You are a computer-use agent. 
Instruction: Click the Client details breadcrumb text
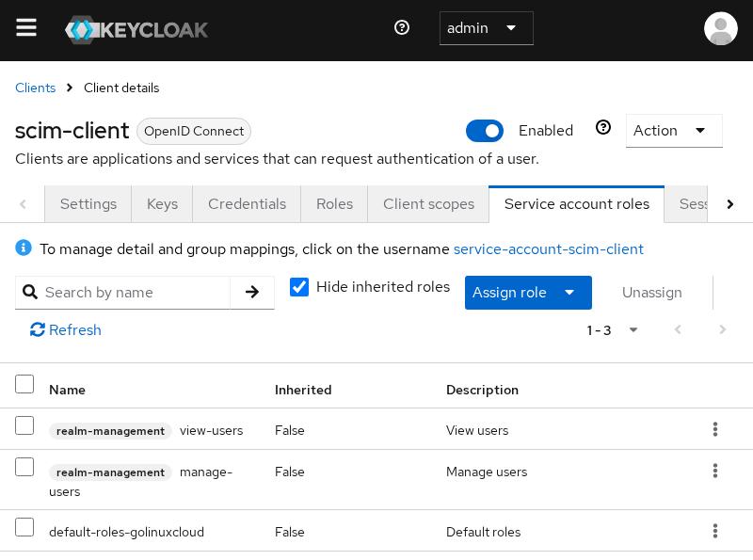pyautogui.click(x=121, y=88)
